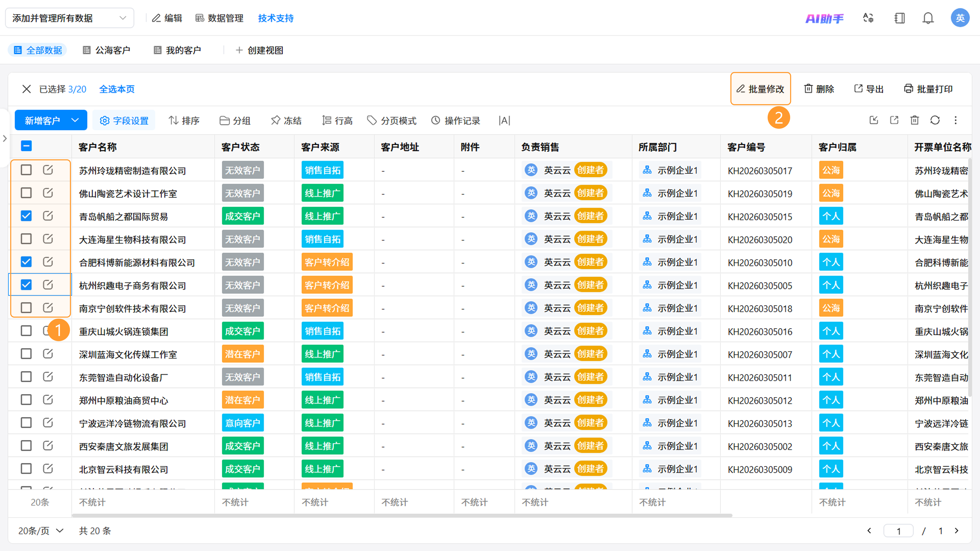Switch to 全部数据 view tab
The width and height of the screenshot is (980, 551).
pyautogui.click(x=38, y=50)
